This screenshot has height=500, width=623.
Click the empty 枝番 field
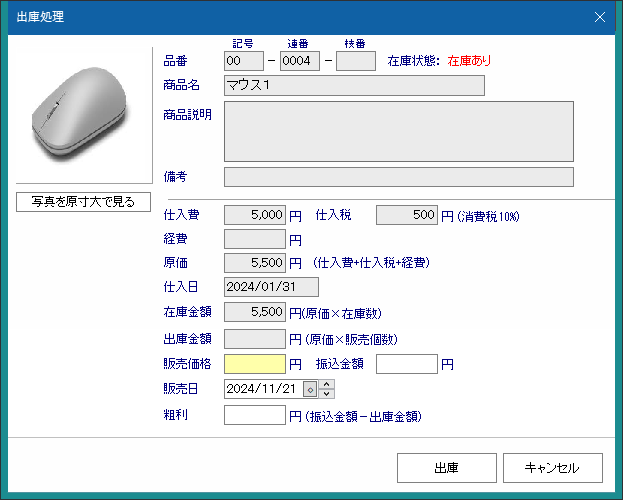click(355, 61)
